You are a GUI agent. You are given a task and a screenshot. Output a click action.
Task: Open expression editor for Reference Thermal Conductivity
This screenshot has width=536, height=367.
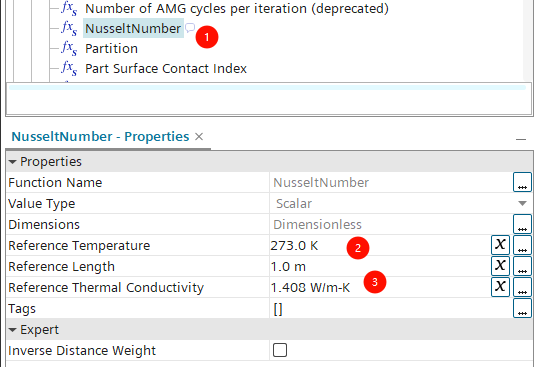(x=500, y=287)
